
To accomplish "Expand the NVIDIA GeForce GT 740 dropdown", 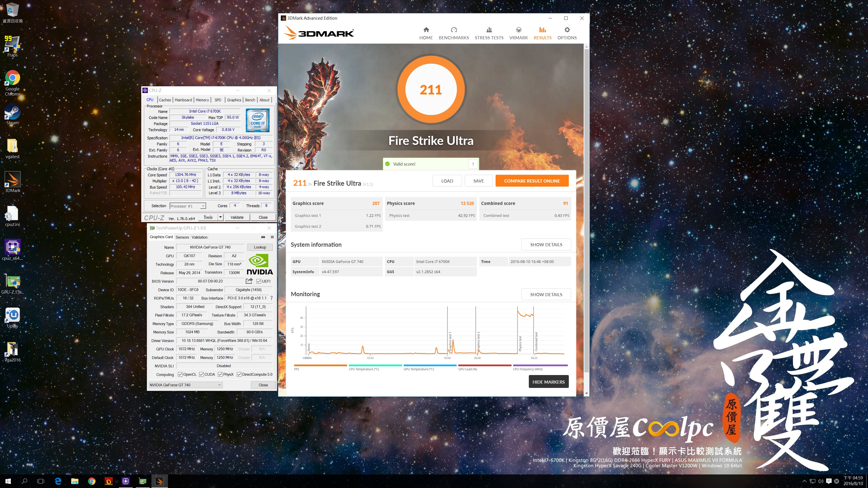I will (219, 385).
